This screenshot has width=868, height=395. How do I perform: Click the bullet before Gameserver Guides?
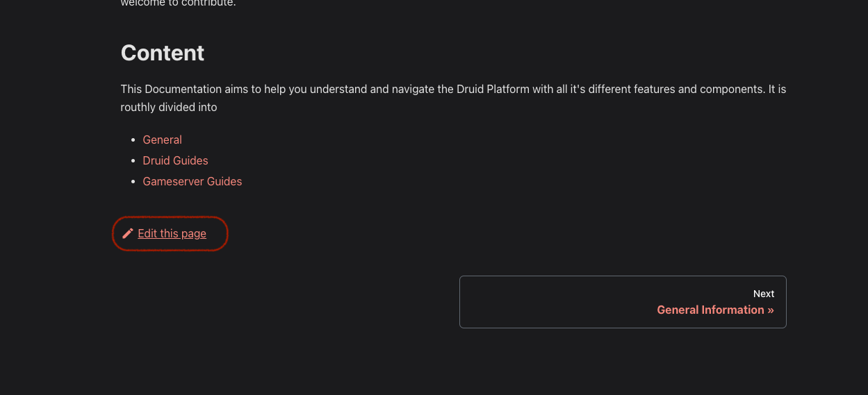[x=133, y=182]
